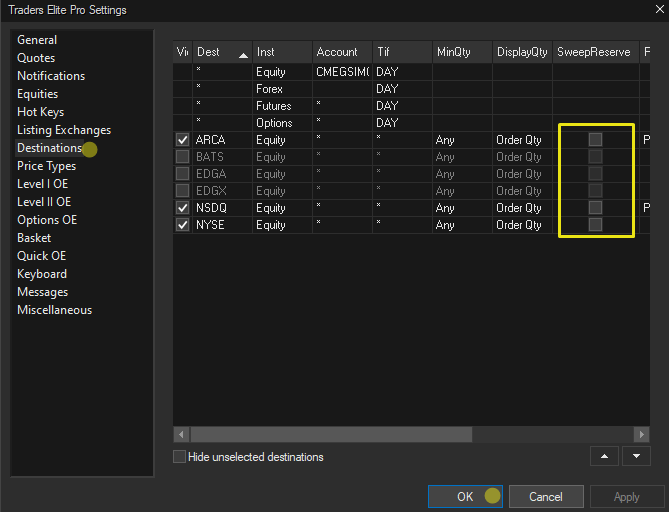Move destination up with arrow button
This screenshot has width=669, height=512.
click(x=604, y=456)
